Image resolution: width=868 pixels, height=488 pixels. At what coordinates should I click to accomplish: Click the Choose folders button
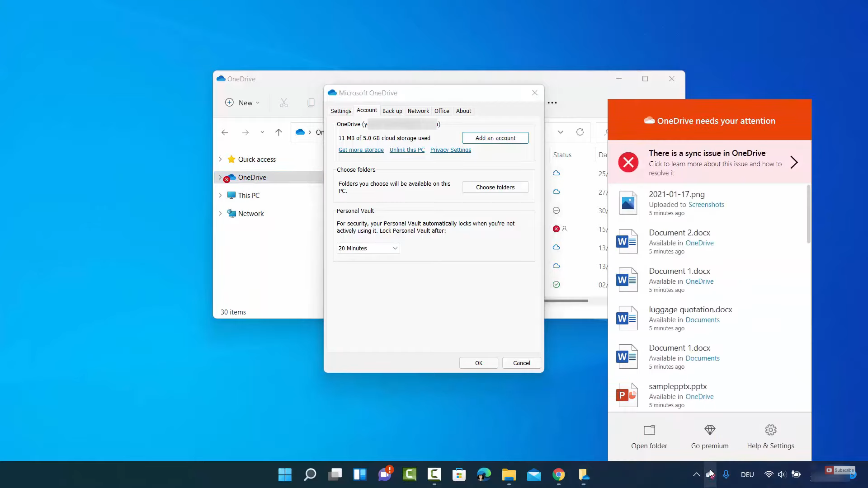[495, 187]
